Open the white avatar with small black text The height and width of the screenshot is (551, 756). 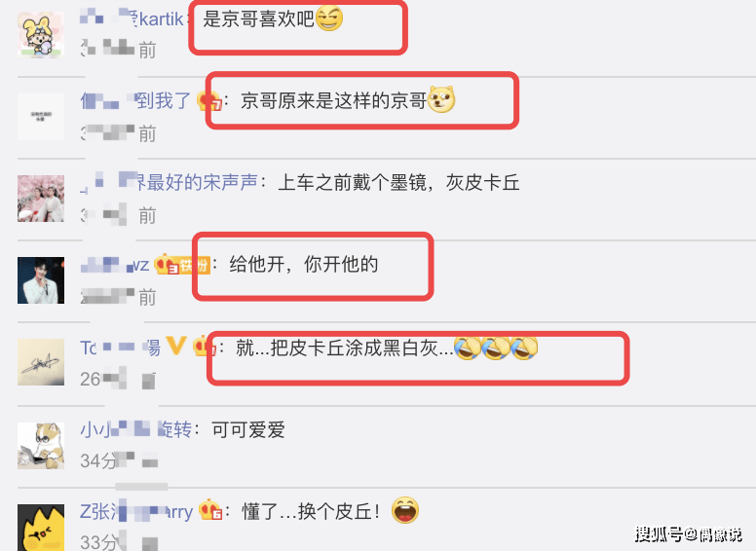41,117
